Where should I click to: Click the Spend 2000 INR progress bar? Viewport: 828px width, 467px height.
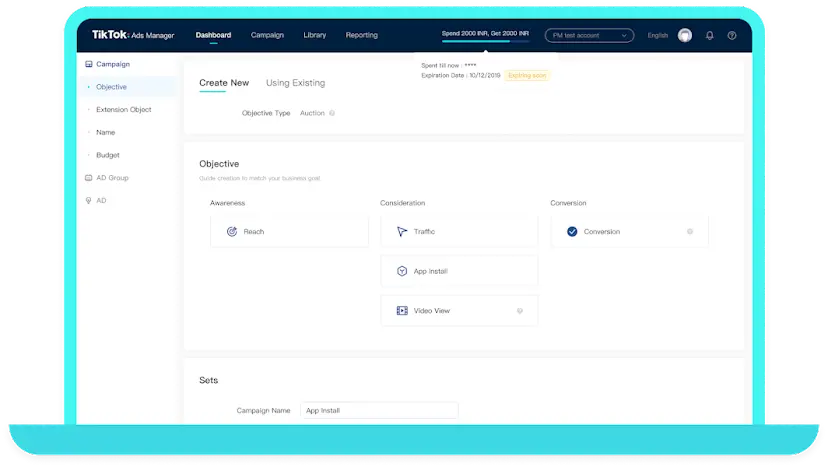pyautogui.click(x=488, y=42)
